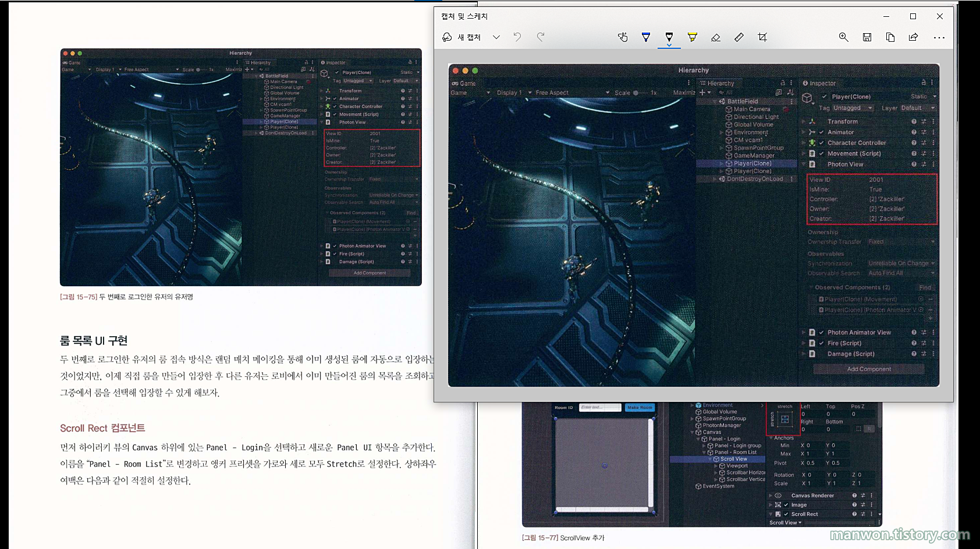Open the zoom magnifier control
980x549 pixels.
843,37
